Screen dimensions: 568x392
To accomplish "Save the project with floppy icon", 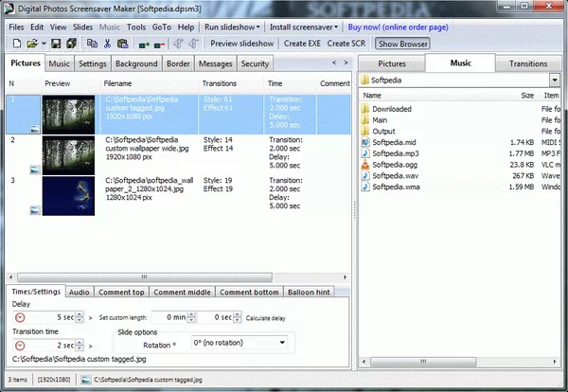I will coord(56,44).
